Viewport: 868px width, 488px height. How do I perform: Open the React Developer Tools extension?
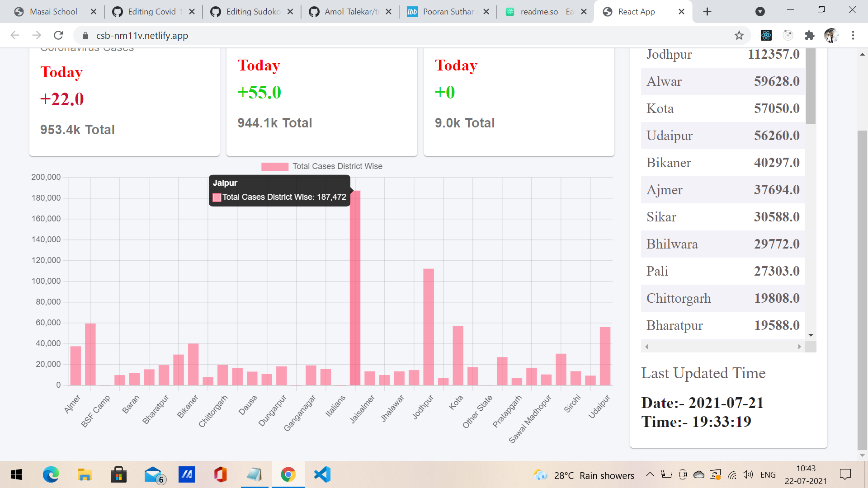766,35
